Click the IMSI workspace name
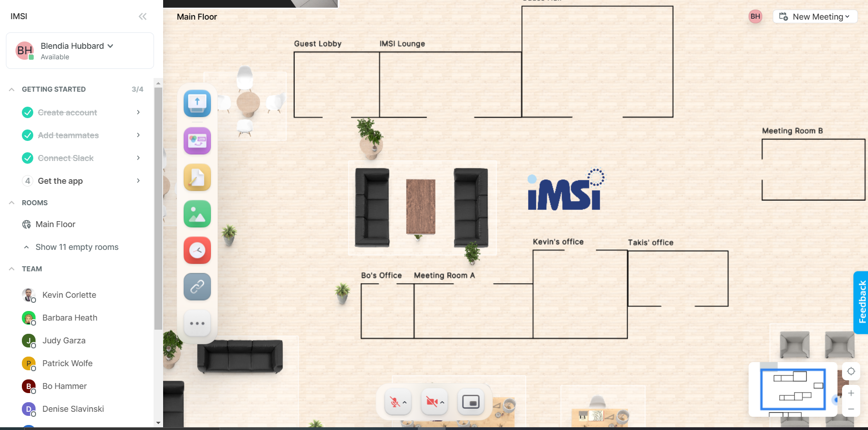Screen dimensions: 868x430 [x=19, y=16]
